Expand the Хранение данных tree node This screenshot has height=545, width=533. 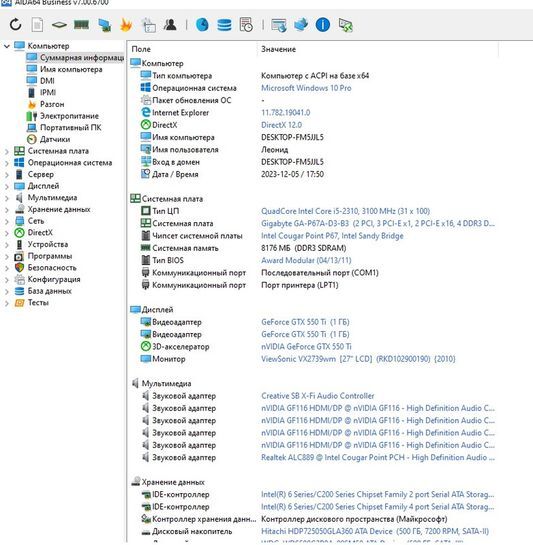tap(7, 210)
